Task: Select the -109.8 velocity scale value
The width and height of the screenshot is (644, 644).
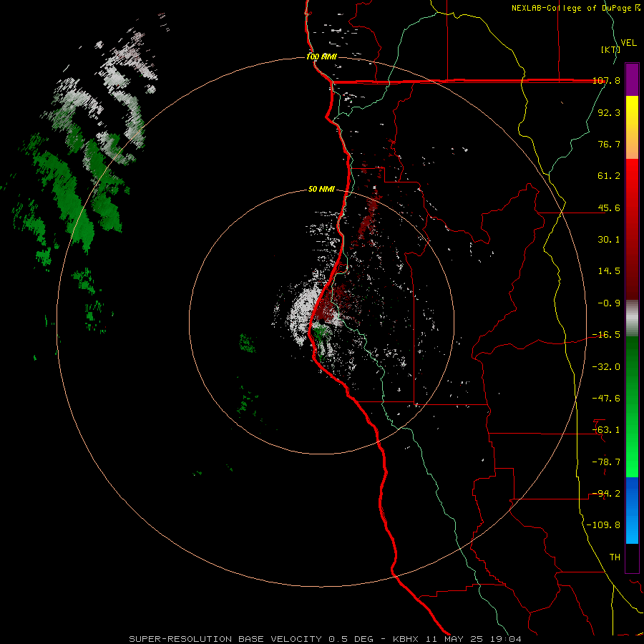Action: 603,525
